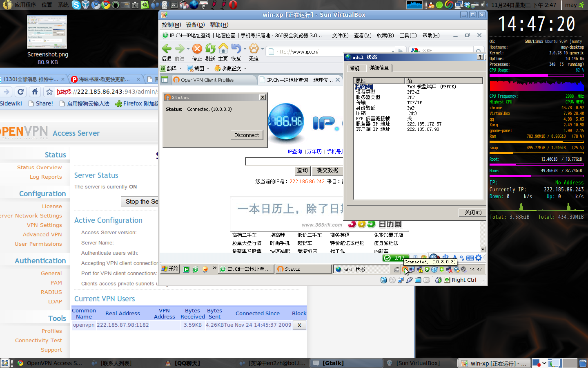This screenshot has height=368, width=588.
Task: Click the Windows XP Start (开始) button
Action: point(170,269)
